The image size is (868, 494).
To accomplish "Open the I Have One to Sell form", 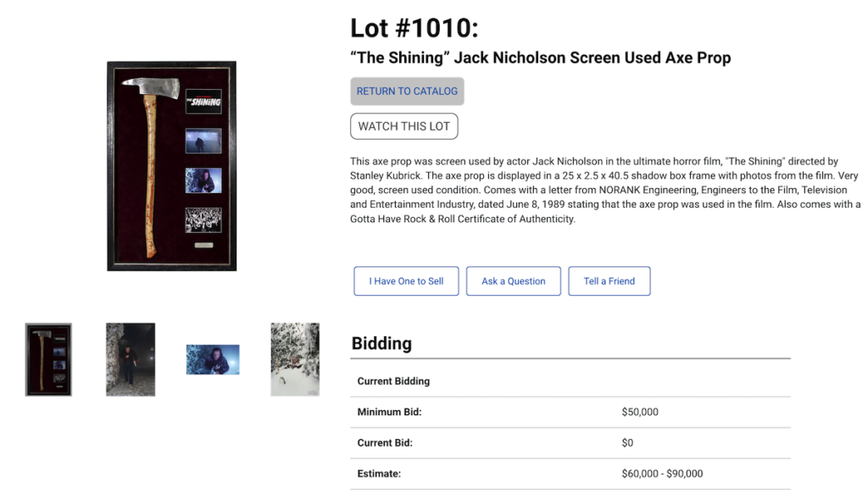I will tap(406, 281).
